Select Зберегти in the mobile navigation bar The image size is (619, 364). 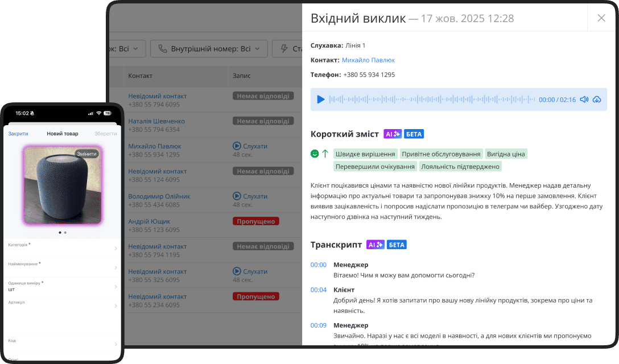[x=106, y=133]
